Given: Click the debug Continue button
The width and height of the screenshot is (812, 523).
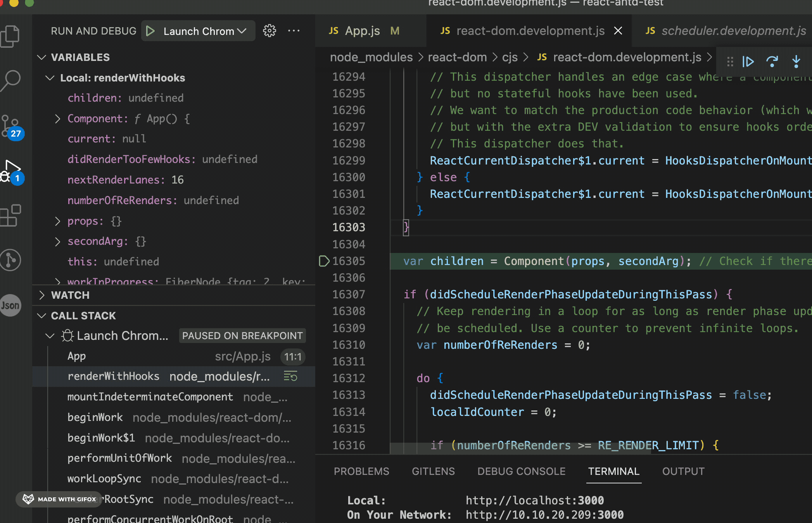Looking at the screenshot, I should tap(748, 62).
